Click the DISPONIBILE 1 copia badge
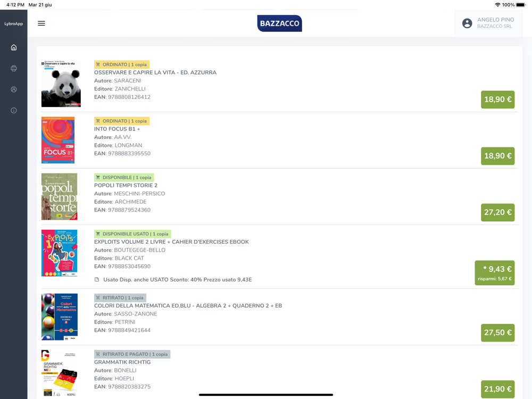 point(124,178)
